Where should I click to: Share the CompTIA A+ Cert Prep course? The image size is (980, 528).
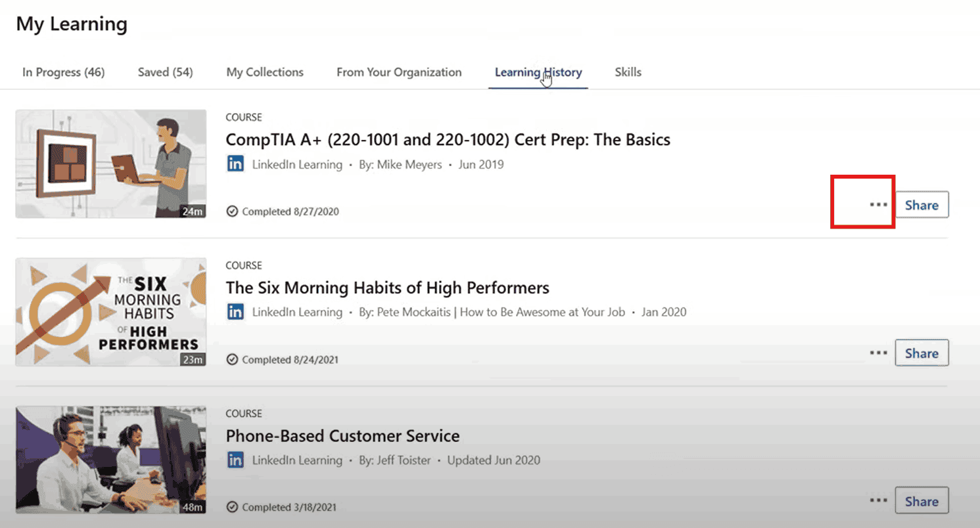click(922, 205)
